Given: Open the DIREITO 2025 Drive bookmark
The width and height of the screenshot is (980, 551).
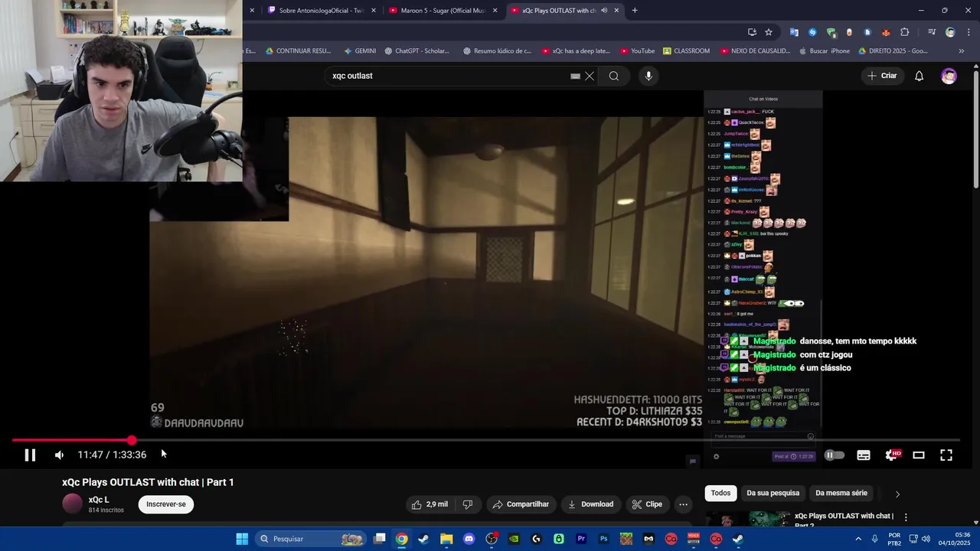Looking at the screenshot, I should [x=893, y=51].
